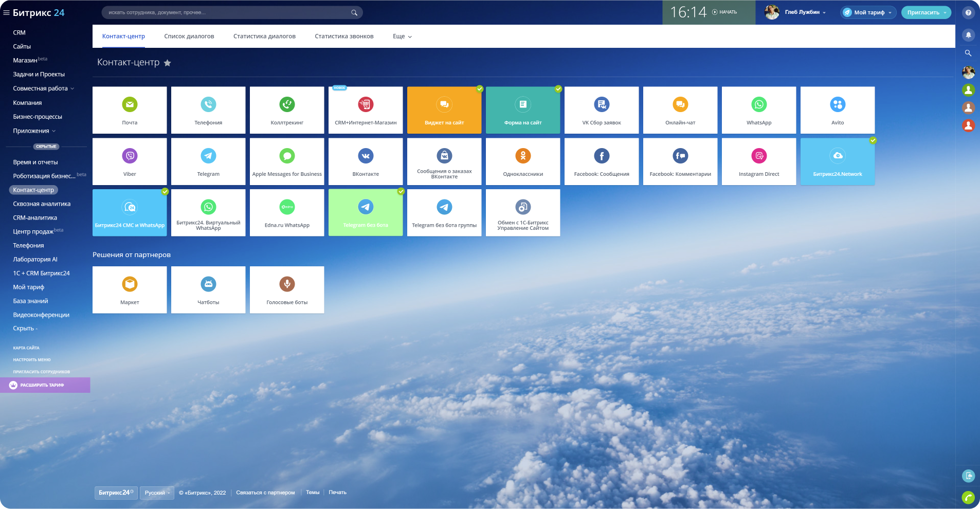Click the РАСШИРИТЬ ТАРИФ button
The height and width of the screenshot is (509, 980).
(45, 385)
